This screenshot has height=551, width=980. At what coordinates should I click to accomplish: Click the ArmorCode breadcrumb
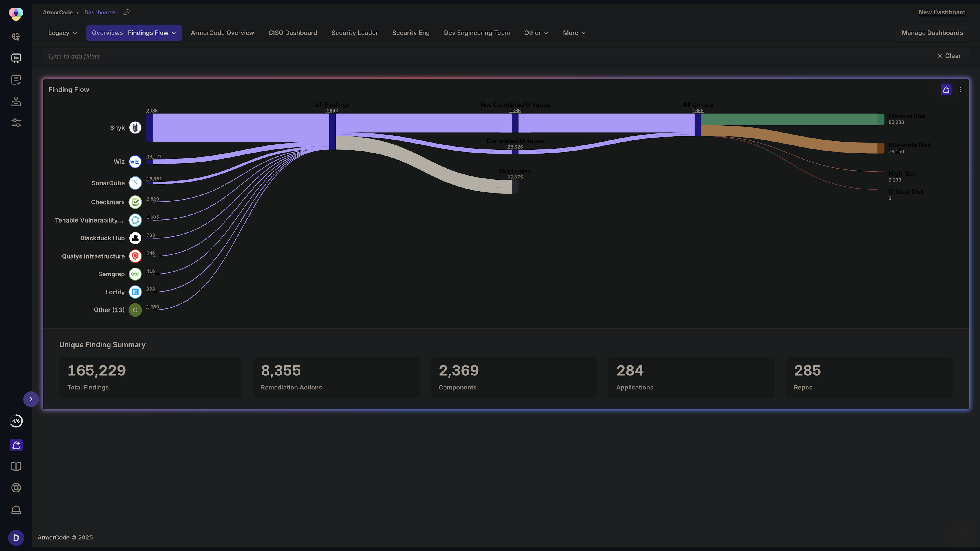pos(58,12)
